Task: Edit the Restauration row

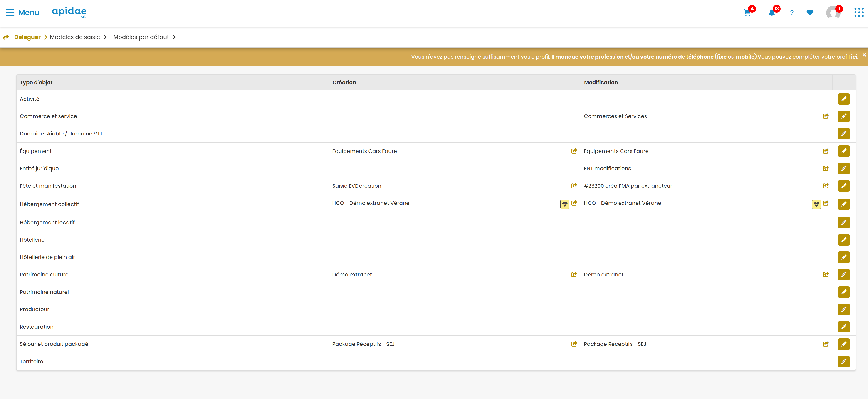Action: click(844, 327)
